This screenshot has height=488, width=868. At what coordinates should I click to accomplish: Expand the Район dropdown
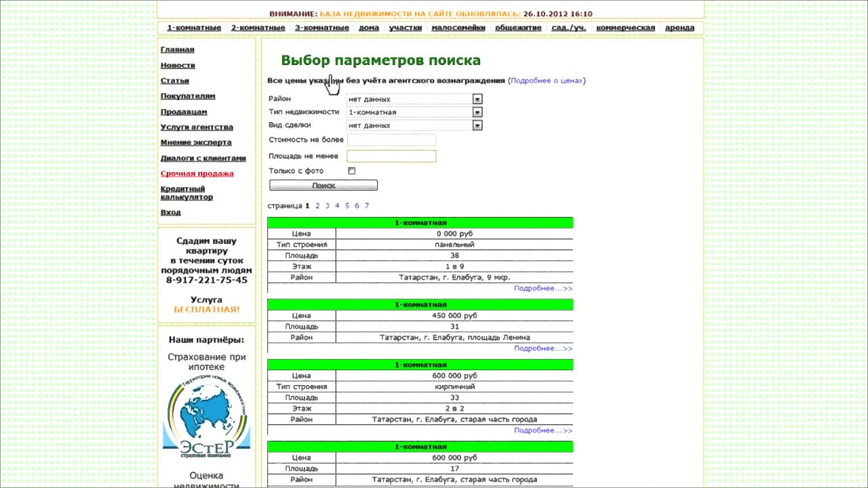477,99
